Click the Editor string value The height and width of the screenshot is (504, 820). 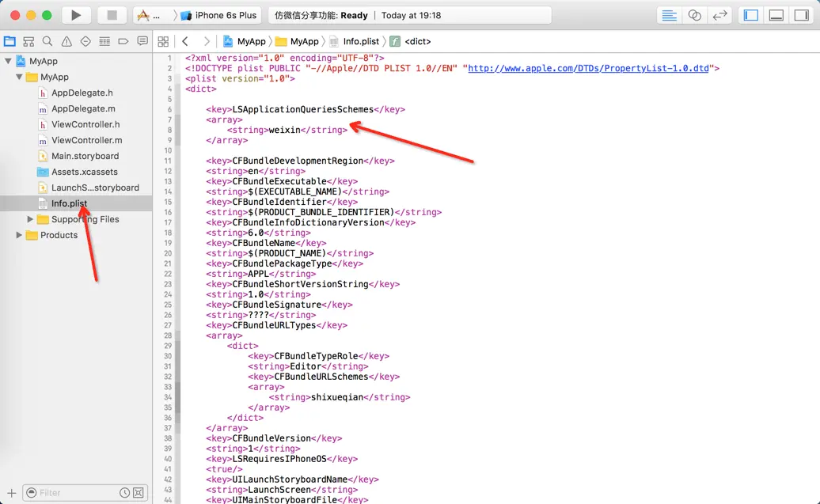pyautogui.click(x=306, y=366)
